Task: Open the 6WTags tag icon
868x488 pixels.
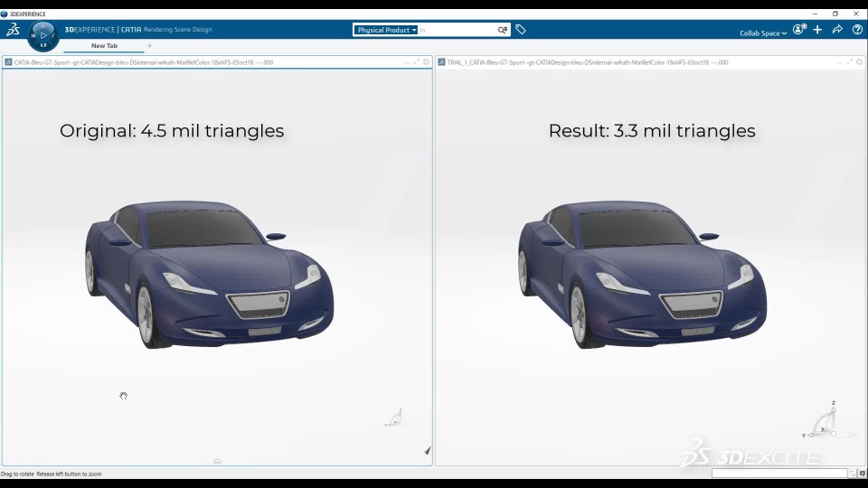Action: [521, 29]
